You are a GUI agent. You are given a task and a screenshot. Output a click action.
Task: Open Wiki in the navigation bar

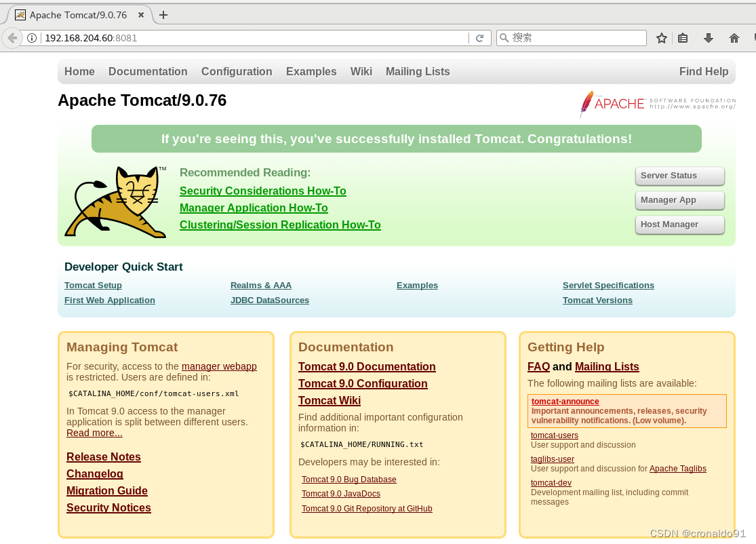361,71
